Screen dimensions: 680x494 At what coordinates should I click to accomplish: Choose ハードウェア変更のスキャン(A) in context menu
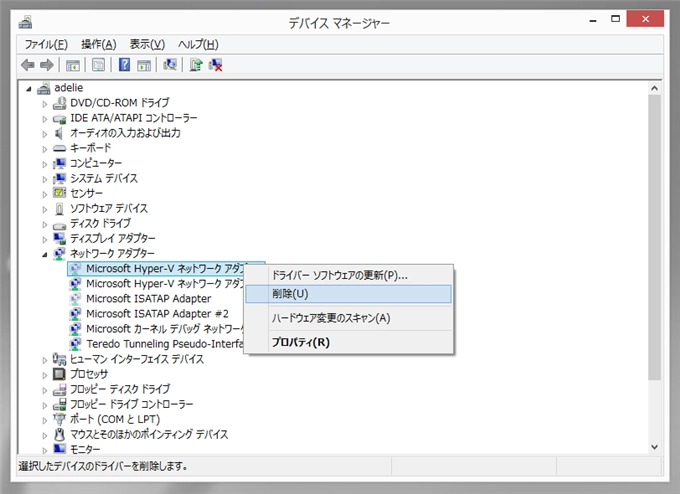click(349, 318)
